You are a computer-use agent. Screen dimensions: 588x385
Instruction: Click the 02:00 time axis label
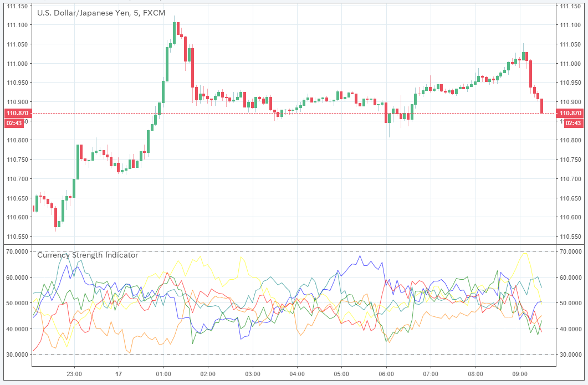pos(208,374)
